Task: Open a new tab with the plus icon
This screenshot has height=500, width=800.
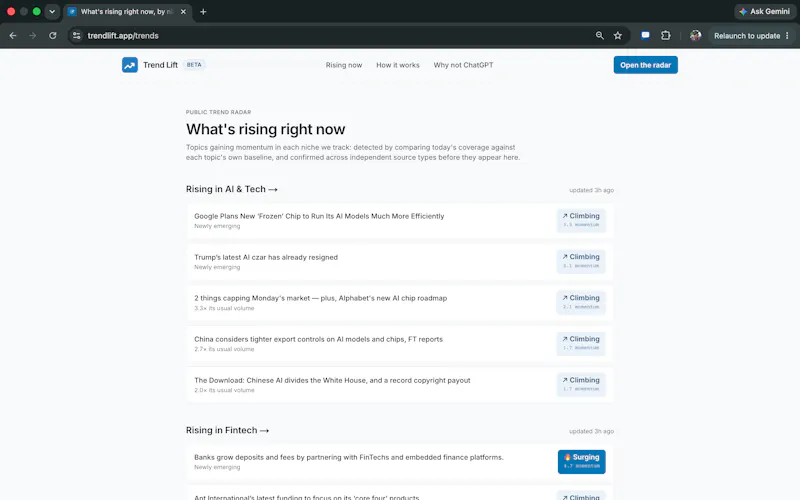Action: click(x=203, y=12)
